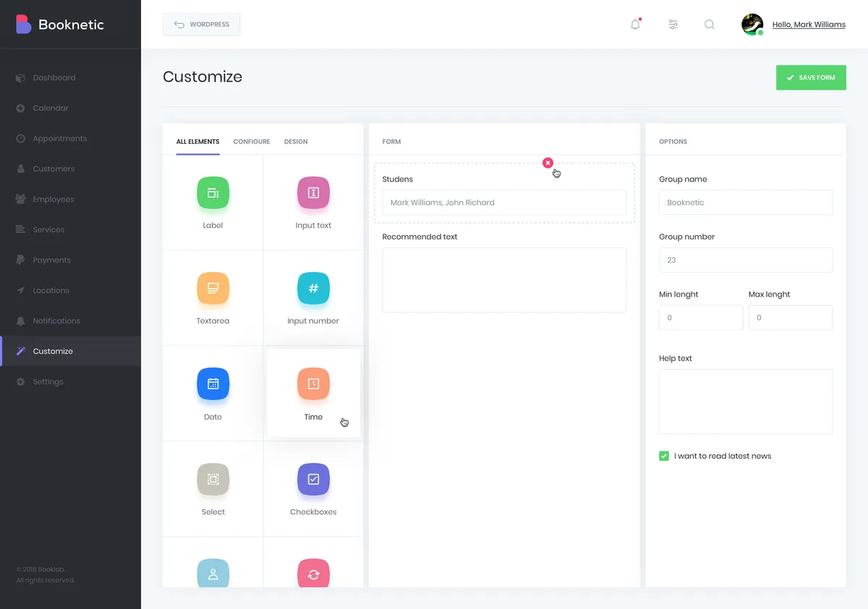Click the Max lenght input field
The height and width of the screenshot is (609, 868).
tap(791, 318)
